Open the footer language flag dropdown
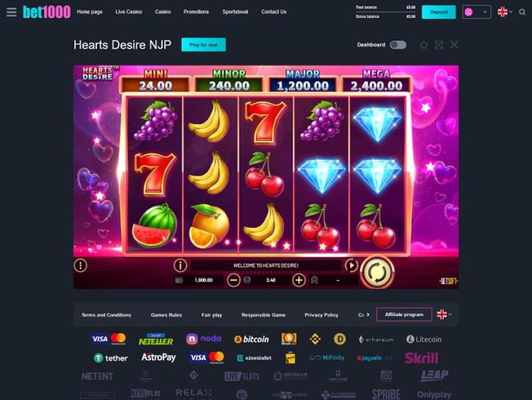Image resolution: width=532 pixels, height=400 pixels. (x=444, y=315)
